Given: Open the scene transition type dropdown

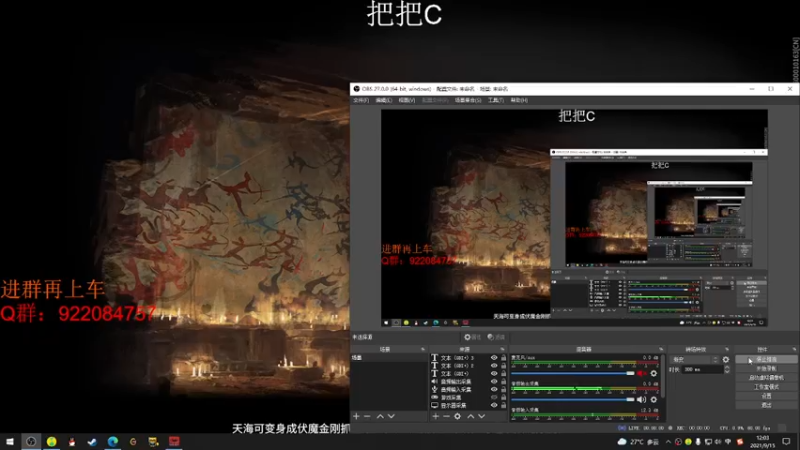Looking at the screenshot, I should pos(694,360).
